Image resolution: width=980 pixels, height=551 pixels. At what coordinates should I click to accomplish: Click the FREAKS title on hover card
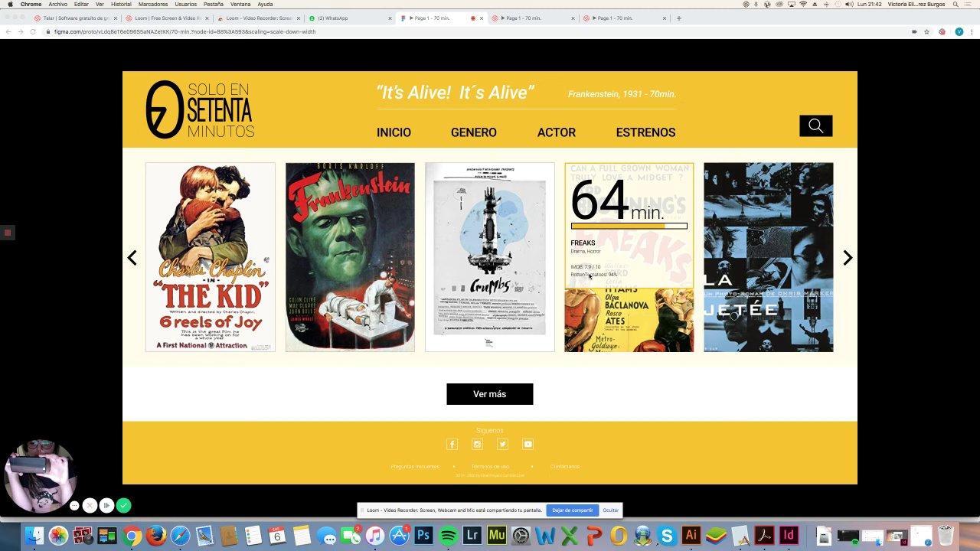click(583, 243)
